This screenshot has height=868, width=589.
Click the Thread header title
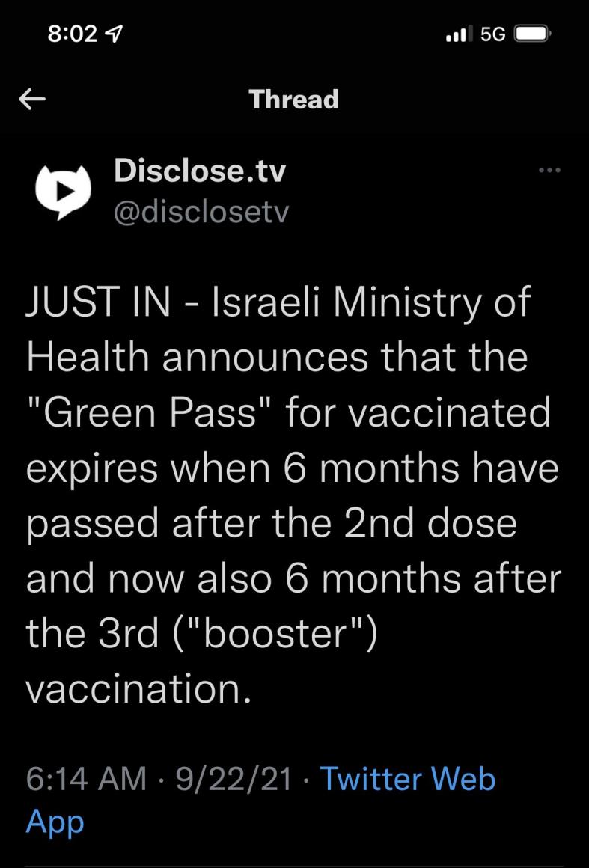pyautogui.click(x=293, y=100)
